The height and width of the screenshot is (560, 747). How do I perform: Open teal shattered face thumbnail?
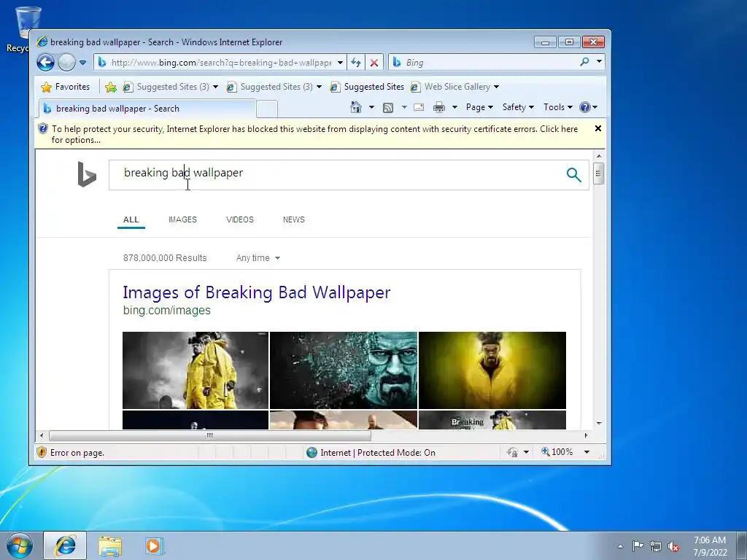coord(344,370)
